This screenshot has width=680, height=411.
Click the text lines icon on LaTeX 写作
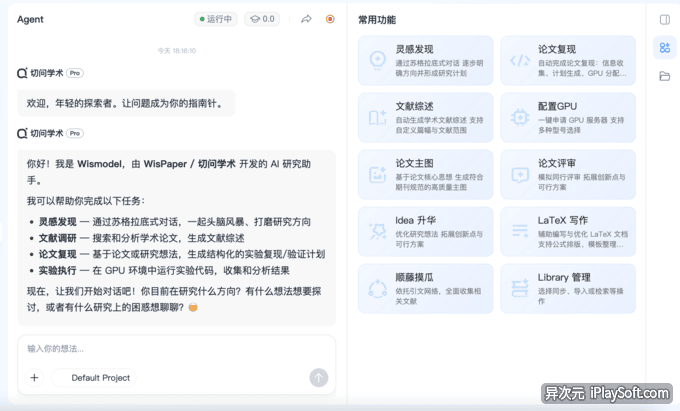pyautogui.click(x=520, y=231)
